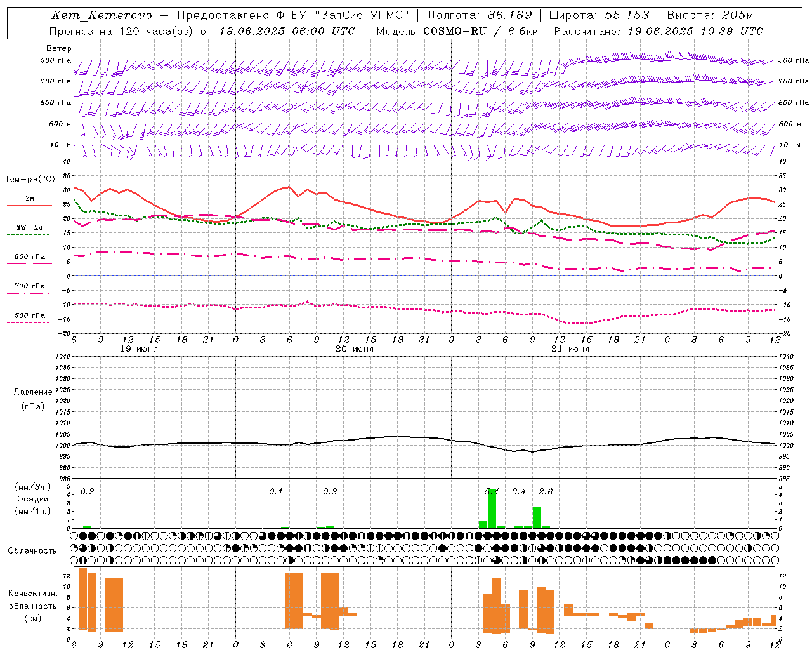Click the 850 гПа temperature legend entry

tap(30, 257)
